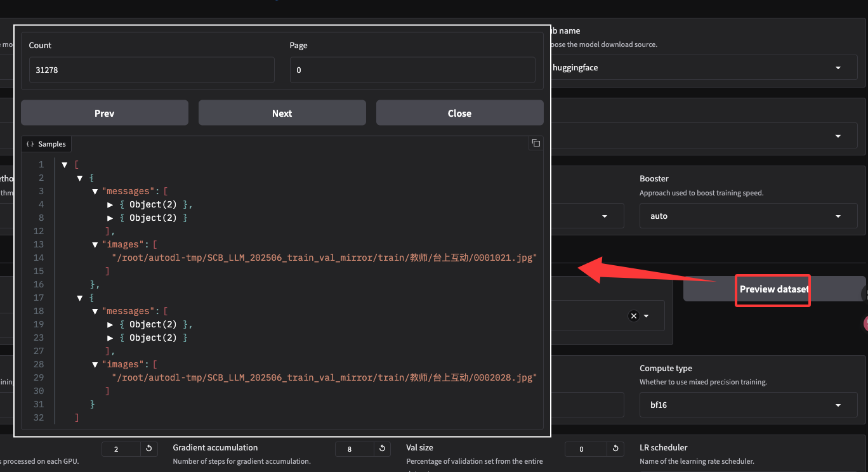Click the Gradient accumulation number field
The width and height of the screenshot is (868, 472).
(x=354, y=449)
